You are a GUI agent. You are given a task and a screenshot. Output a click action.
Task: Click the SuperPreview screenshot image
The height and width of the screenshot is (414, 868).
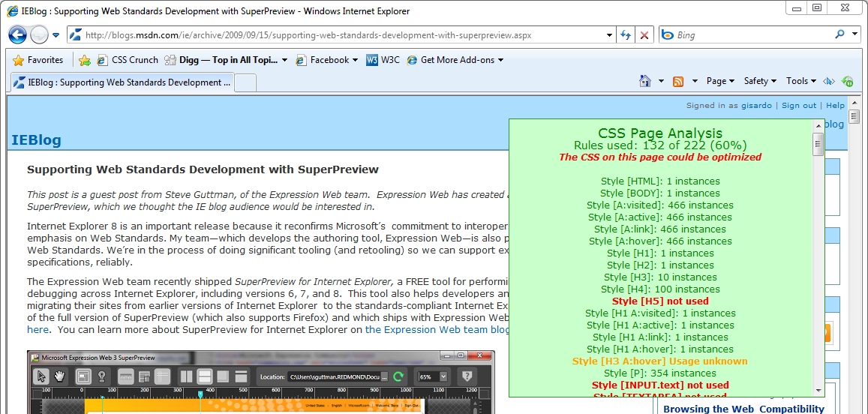tap(261, 382)
